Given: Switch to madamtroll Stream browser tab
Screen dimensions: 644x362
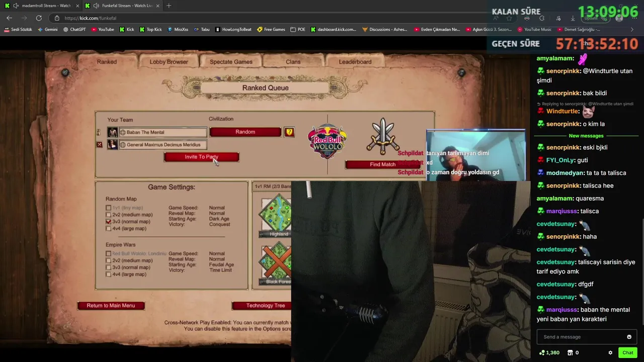Looking at the screenshot, I should coord(42,6).
